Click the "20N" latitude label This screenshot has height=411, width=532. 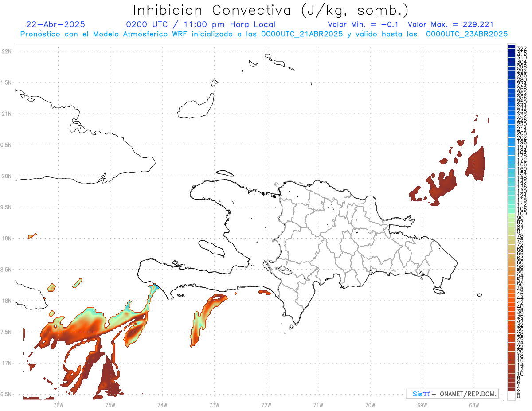7,176
